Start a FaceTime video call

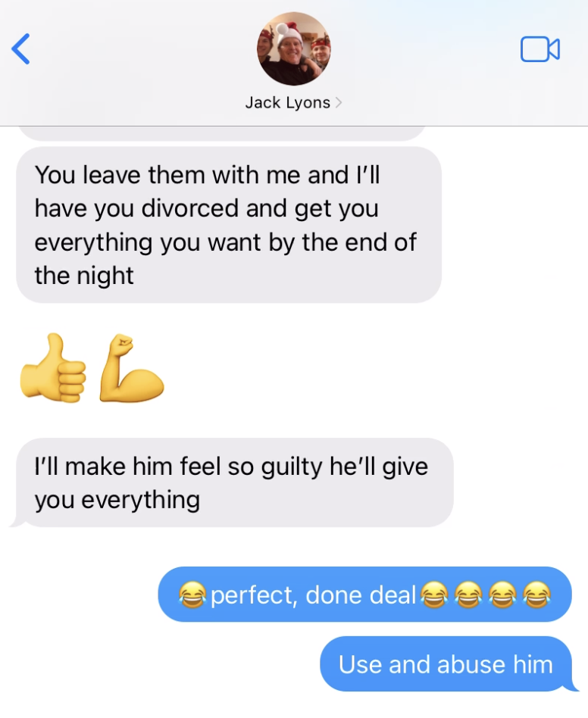tap(540, 49)
